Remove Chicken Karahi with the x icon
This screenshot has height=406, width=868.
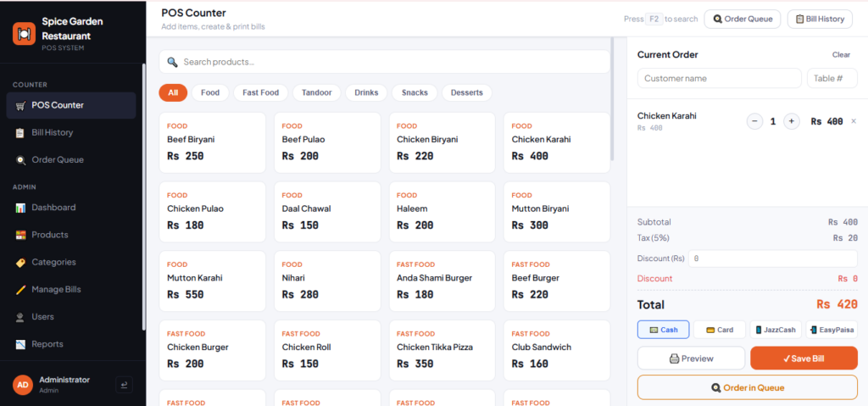[853, 121]
